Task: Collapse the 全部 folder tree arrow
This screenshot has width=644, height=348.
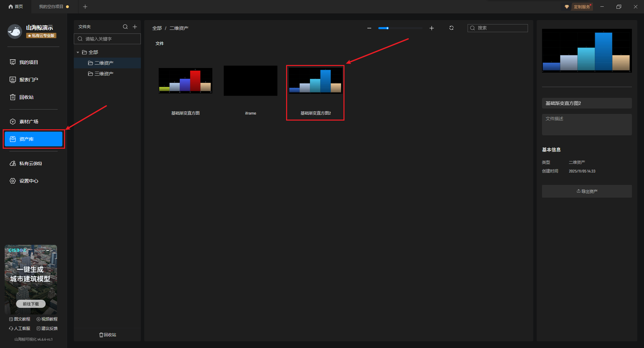Action: click(78, 53)
